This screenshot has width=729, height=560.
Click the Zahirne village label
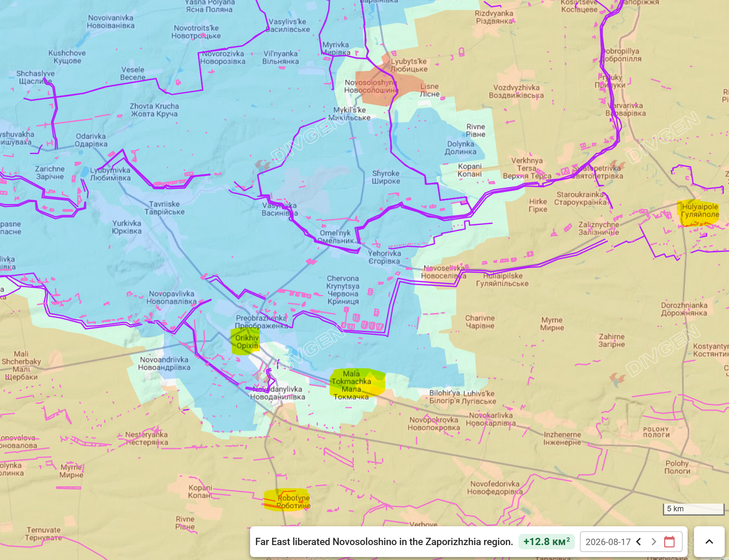coord(612,341)
